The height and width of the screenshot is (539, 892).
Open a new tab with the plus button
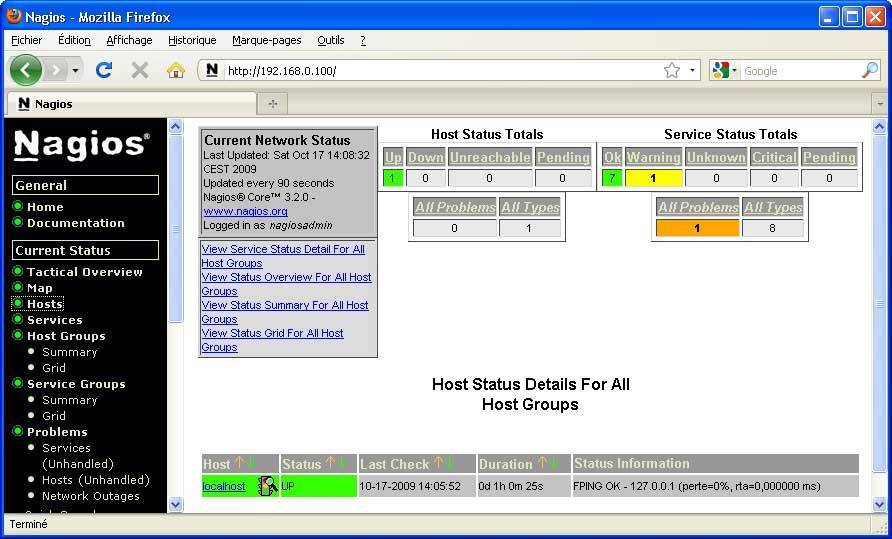pos(271,103)
